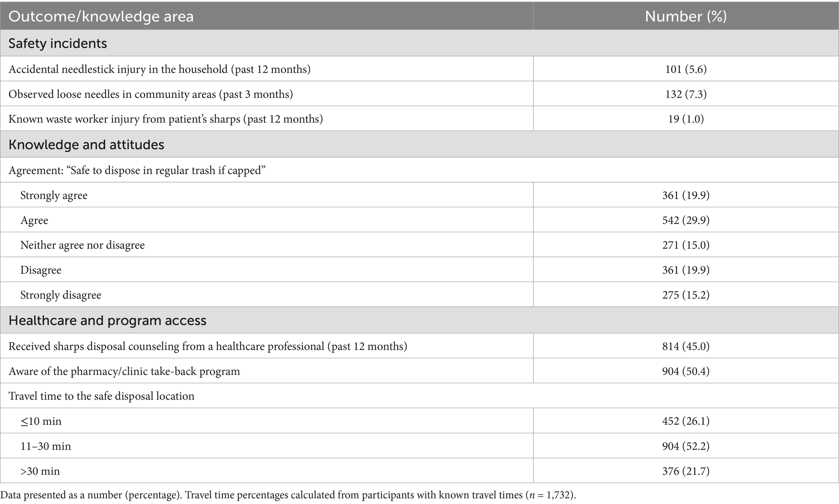Click the "Strongly agree" row label
Screen dimensions: 839x504
point(54,196)
